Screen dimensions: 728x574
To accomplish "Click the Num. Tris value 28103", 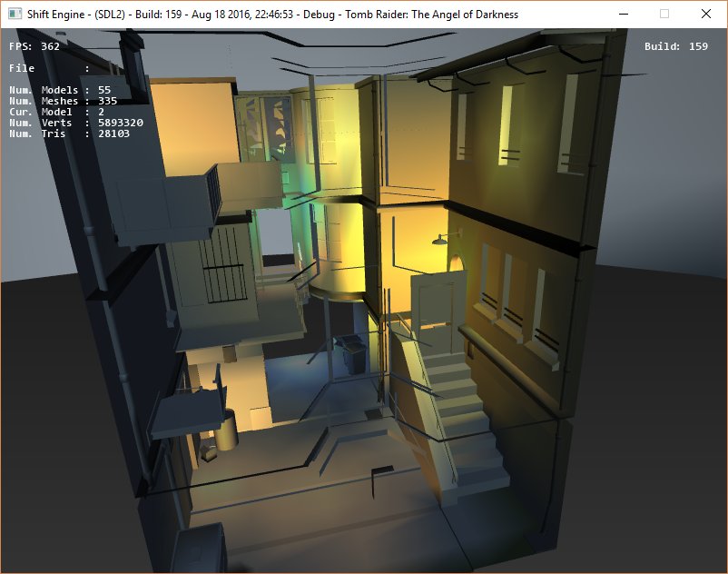I will [x=113, y=134].
